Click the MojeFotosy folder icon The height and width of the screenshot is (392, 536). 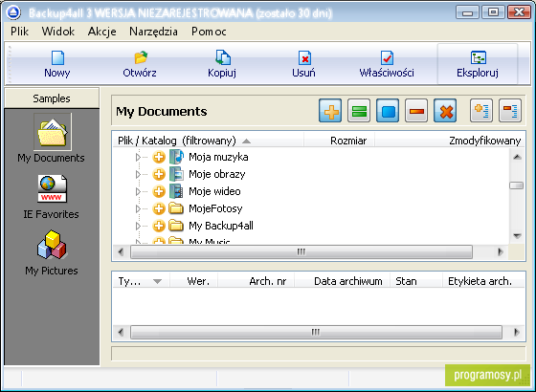click(x=176, y=208)
